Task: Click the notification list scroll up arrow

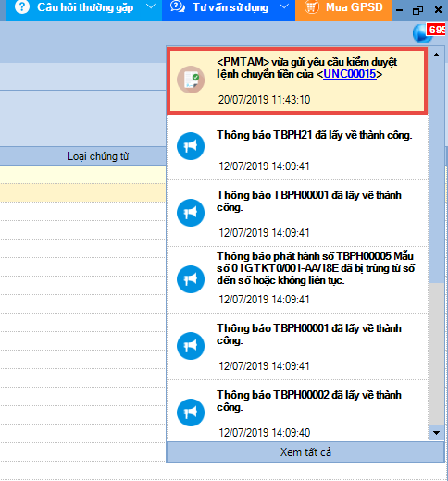Action: coord(436,55)
